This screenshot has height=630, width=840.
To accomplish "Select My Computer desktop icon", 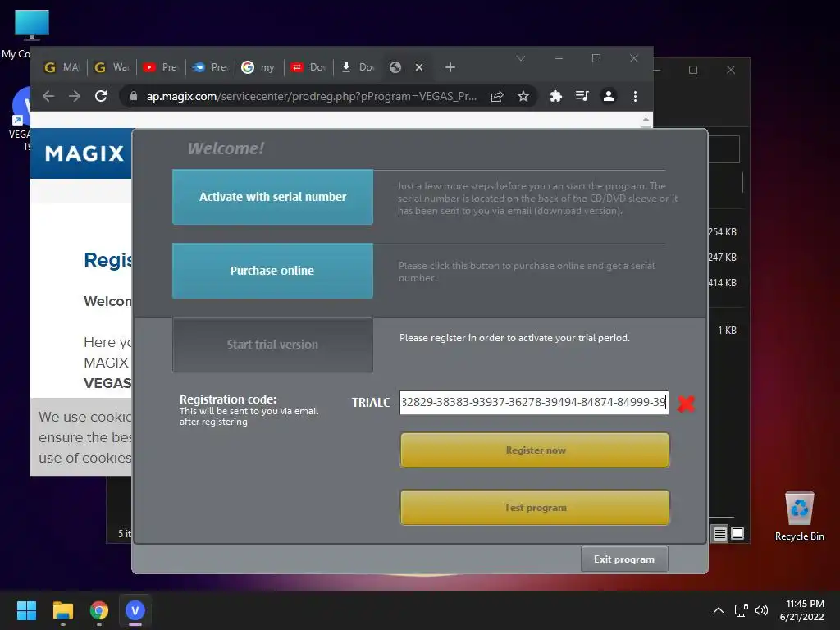I will [x=31, y=33].
